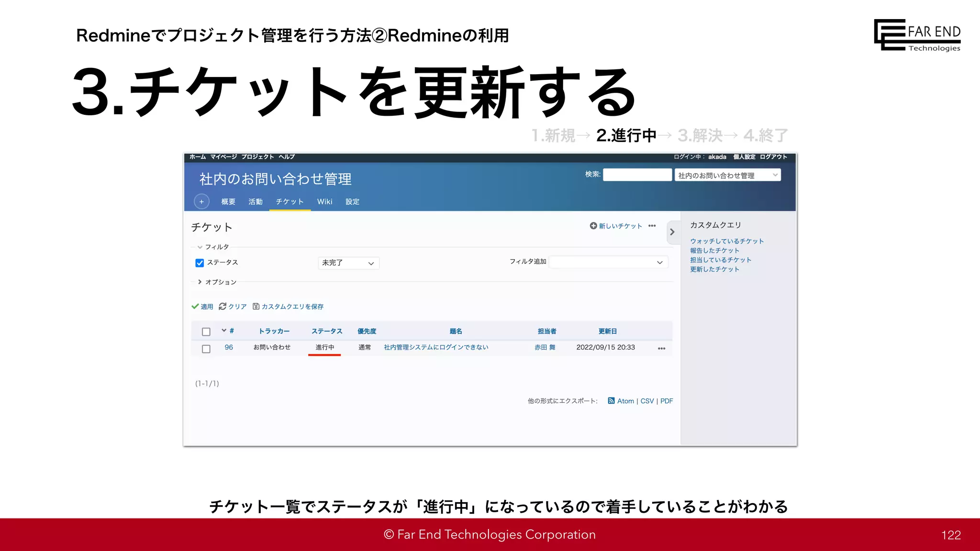This screenshot has width=980, height=551.
Task: Open マイページ in top menu
Action: click(223, 157)
